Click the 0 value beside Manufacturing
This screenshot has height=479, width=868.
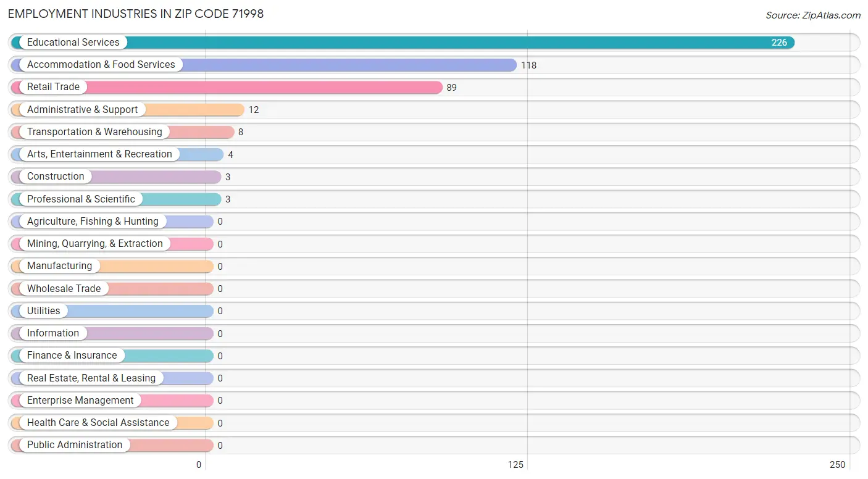[220, 267]
